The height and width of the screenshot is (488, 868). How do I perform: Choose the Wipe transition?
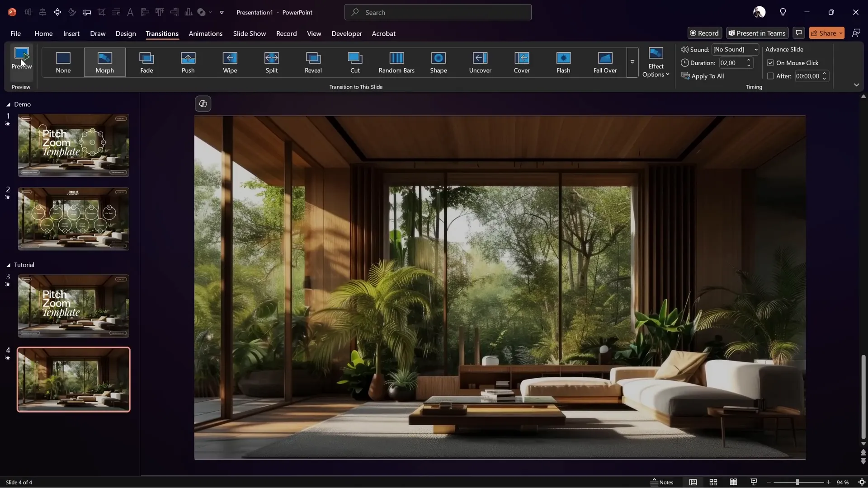pyautogui.click(x=230, y=62)
